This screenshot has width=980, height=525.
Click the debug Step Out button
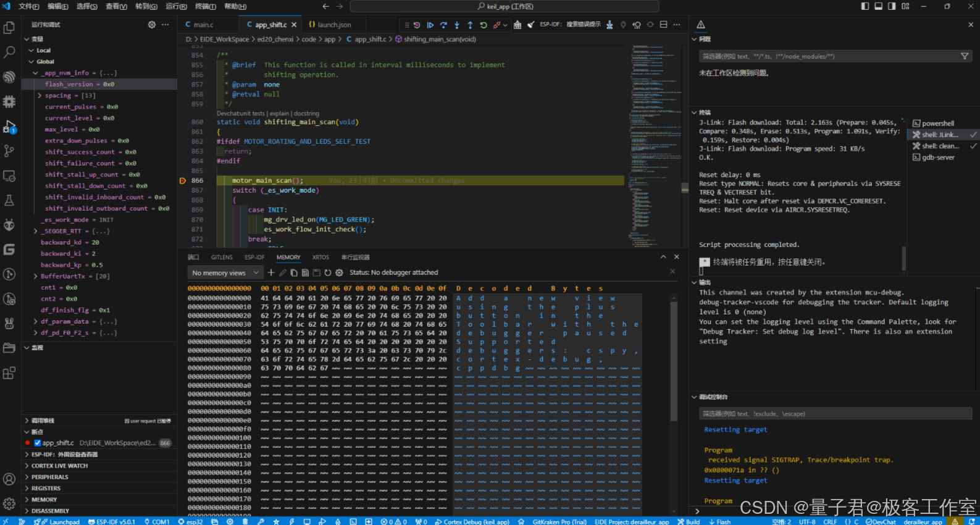pyautogui.click(x=470, y=25)
